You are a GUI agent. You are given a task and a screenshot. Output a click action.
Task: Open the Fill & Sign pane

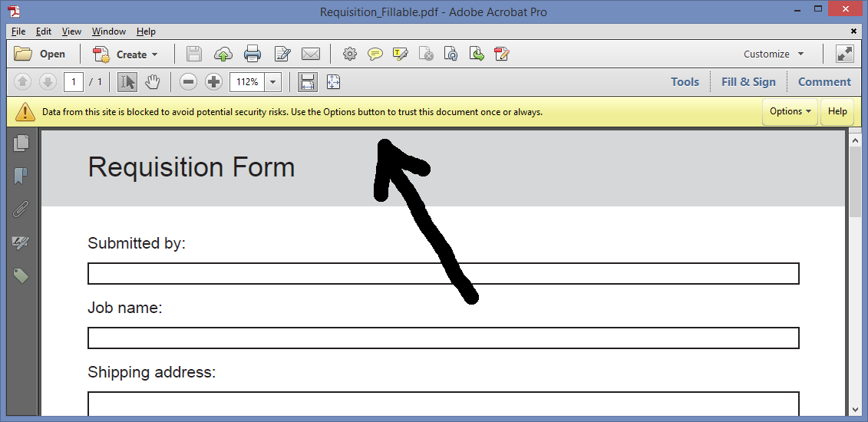click(x=748, y=82)
